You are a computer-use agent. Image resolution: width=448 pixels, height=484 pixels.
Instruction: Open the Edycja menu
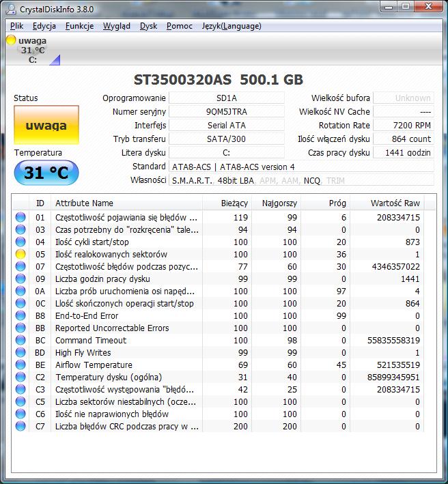click(44, 26)
